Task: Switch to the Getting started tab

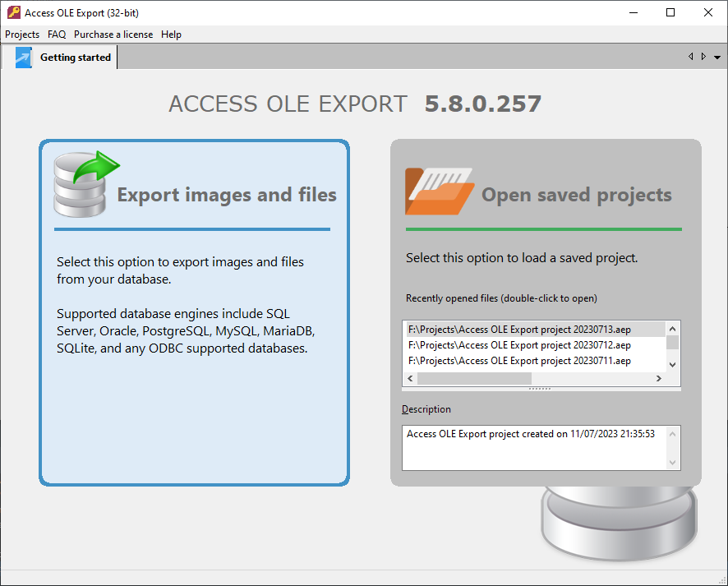Action: coord(75,58)
